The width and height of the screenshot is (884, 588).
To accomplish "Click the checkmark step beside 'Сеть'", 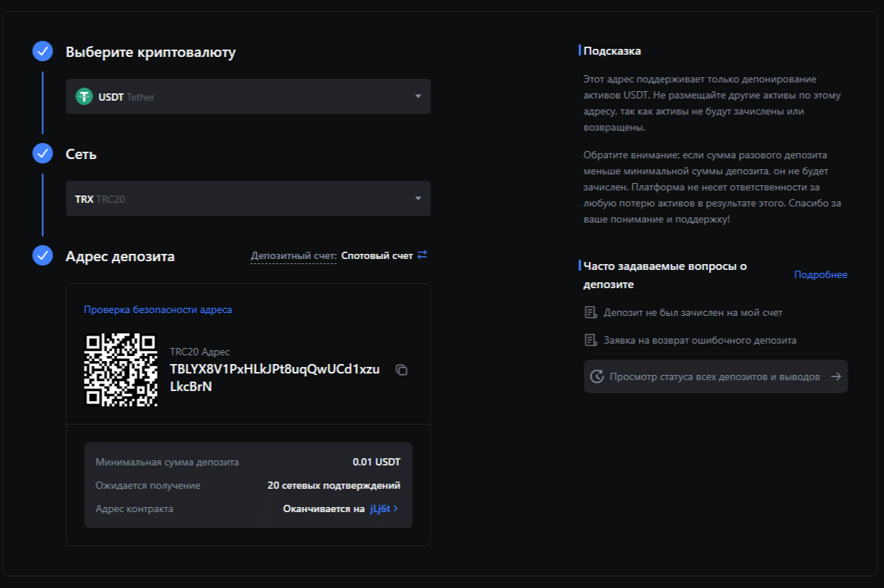I will pyautogui.click(x=43, y=154).
